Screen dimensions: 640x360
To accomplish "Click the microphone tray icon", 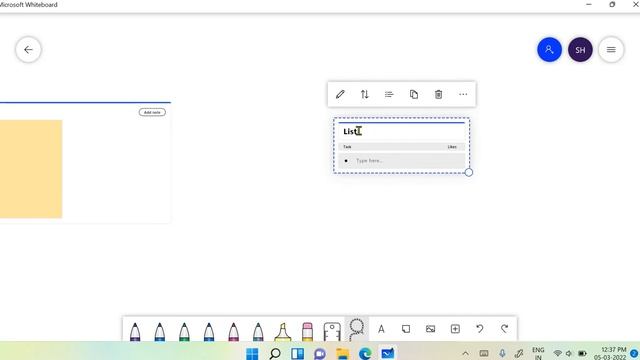I will coord(502,353).
